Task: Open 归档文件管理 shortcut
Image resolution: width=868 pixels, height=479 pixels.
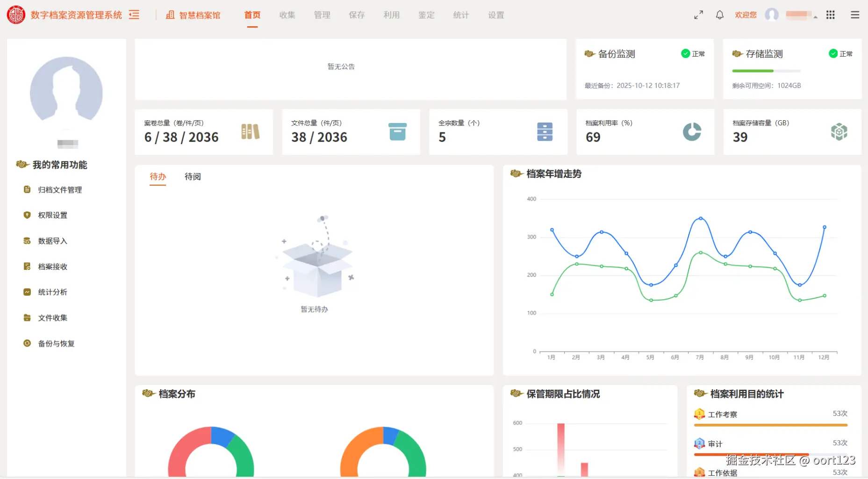Action: point(60,189)
